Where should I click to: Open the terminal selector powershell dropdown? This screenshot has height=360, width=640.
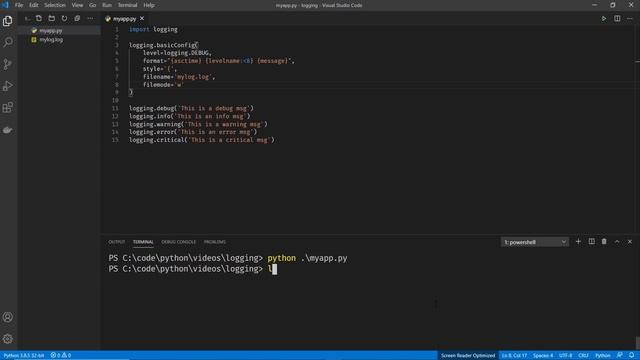[535, 242]
